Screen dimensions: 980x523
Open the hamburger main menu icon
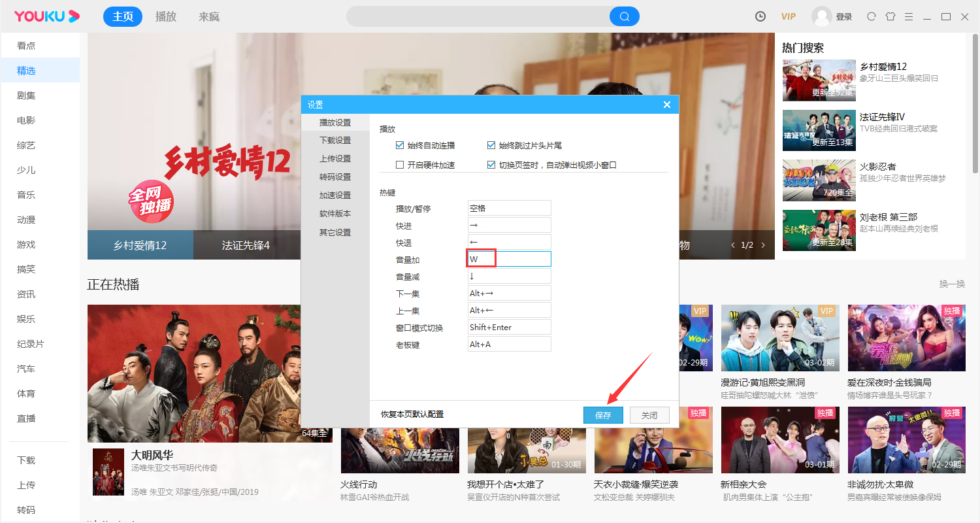909,16
